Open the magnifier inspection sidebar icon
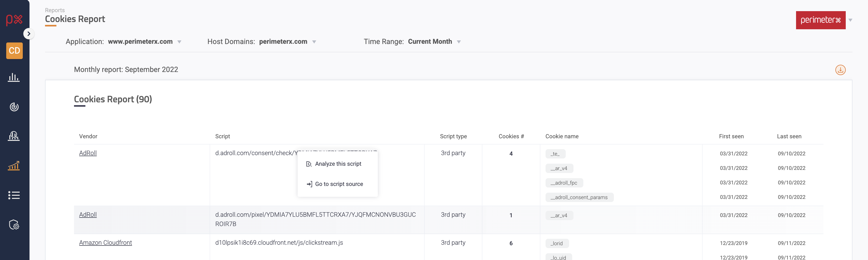Screen dimensions: 868x260 point(14,136)
